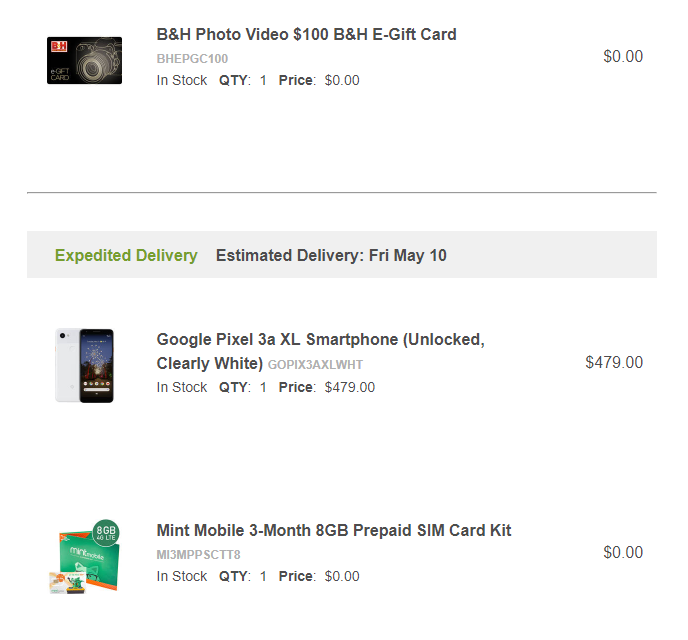This screenshot has height=640, width=688.
Task: Open the Google Pixel 3a XL Smartphone title
Action: [321, 351]
